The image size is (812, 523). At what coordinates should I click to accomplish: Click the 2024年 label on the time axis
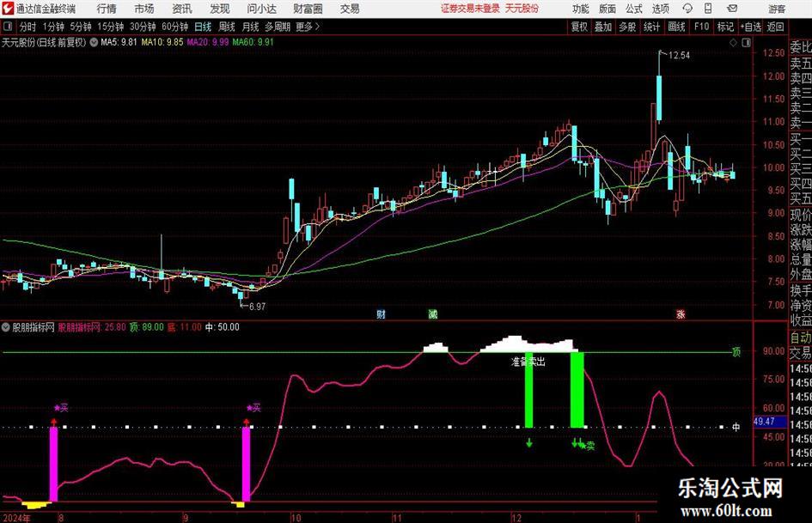(16, 517)
